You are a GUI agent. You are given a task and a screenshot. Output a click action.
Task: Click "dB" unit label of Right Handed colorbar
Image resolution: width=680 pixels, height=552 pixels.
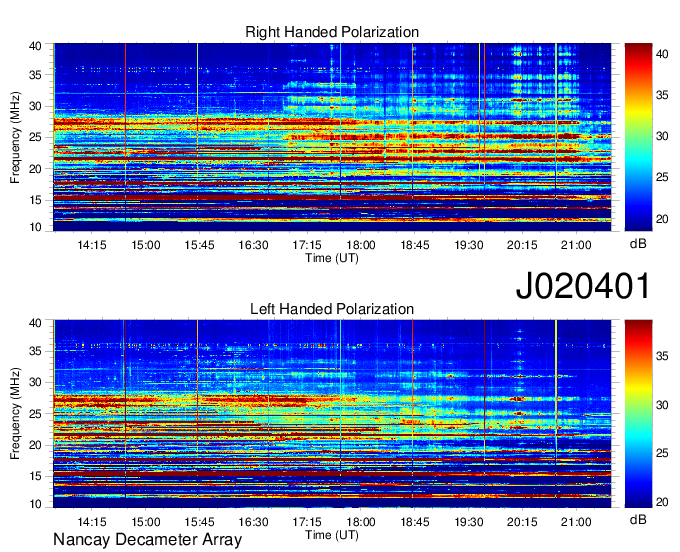pos(638,244)
